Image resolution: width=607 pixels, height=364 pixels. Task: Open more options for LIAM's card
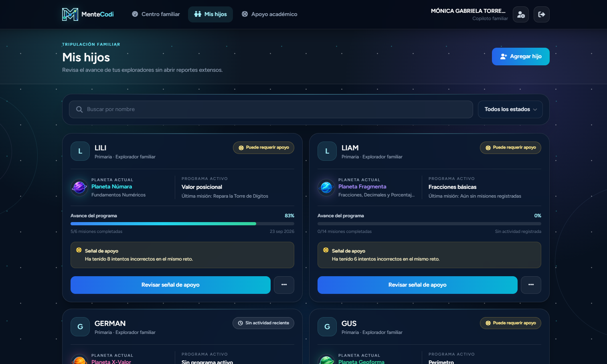[x=531, y=285]
